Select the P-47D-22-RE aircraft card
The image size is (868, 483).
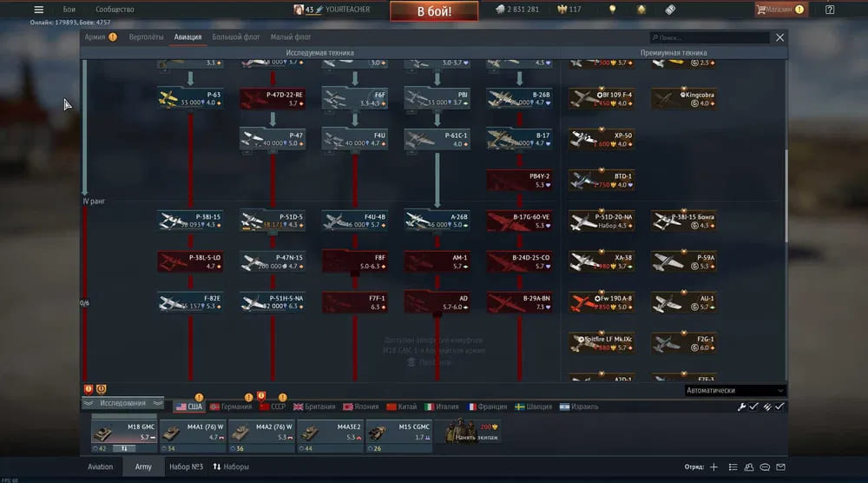[x=273, y=98]
